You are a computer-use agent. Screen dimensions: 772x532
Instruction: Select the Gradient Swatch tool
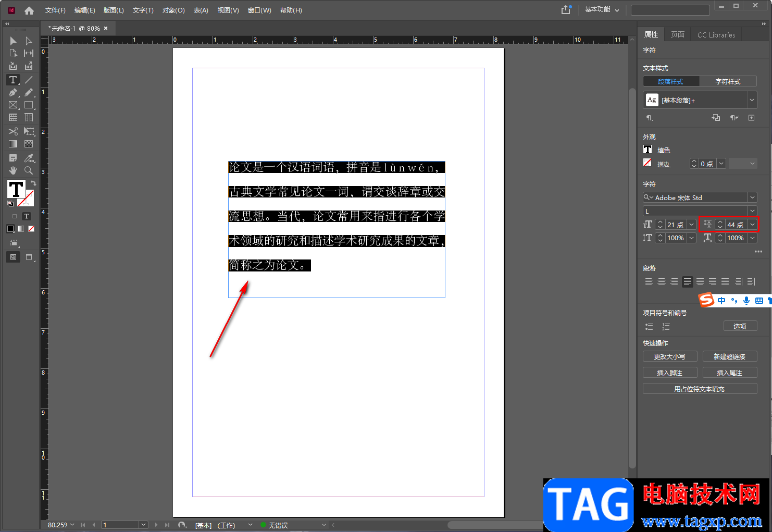point(13,144)
